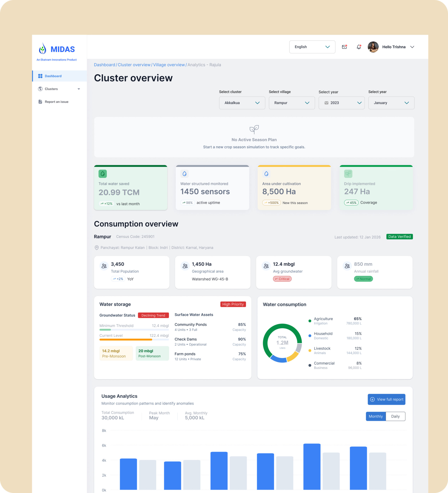Click the No Active Season Plan sprout icon
The height and width of the screenshot is (493, 448).
(x=254, y=129)
